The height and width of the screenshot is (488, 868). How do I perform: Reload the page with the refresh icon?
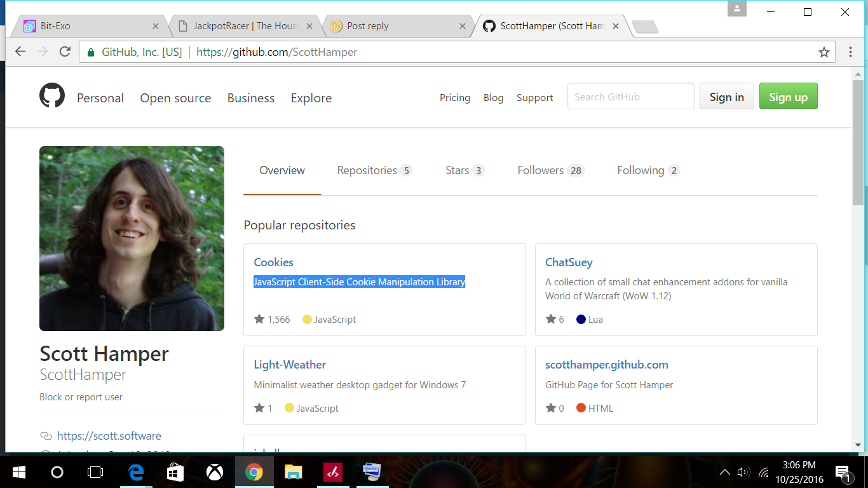(65, 52)
